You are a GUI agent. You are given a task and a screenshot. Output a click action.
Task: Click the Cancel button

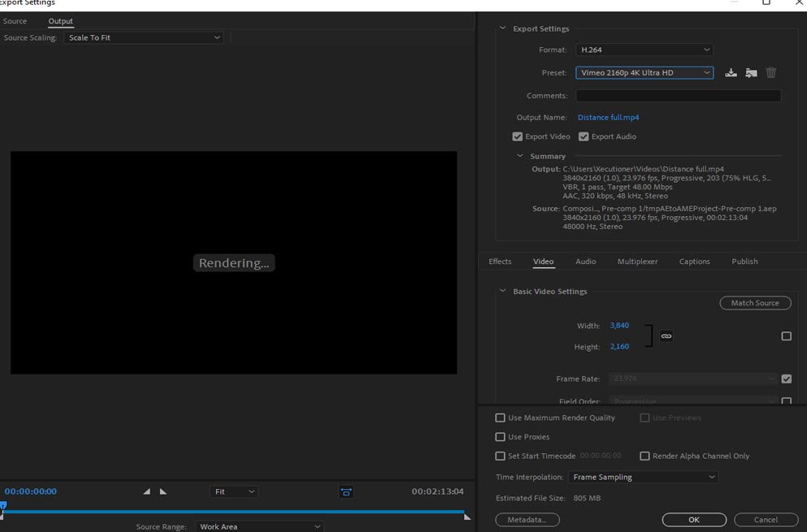[766, 520]
